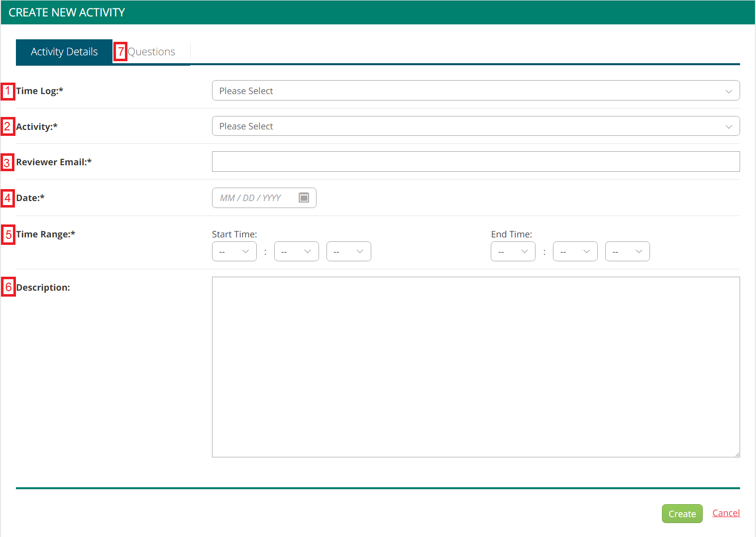The height and width of the screenshot is (537, 756).
Task: Click the Activity dropdown chevron
Action: pyautogui.click(x=729, y=126)
